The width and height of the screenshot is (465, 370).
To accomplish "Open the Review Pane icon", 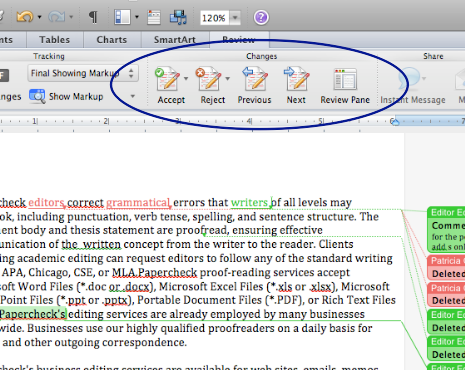I will 345,80.
